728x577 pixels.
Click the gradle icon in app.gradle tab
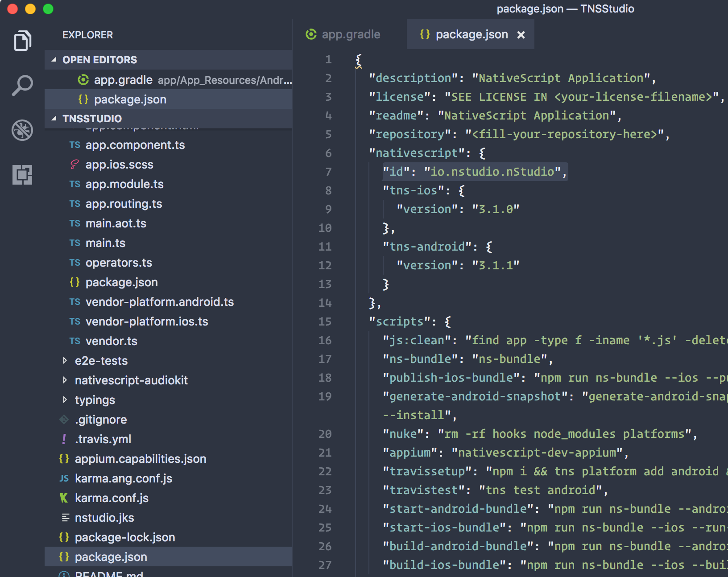click(x=311, y=34)
